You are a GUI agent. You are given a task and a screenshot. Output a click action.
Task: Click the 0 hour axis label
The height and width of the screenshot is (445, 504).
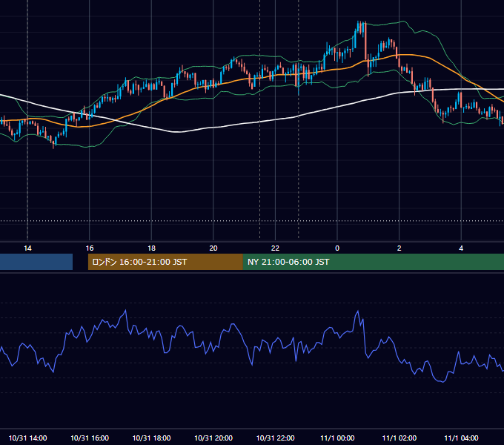coord(337,248)
